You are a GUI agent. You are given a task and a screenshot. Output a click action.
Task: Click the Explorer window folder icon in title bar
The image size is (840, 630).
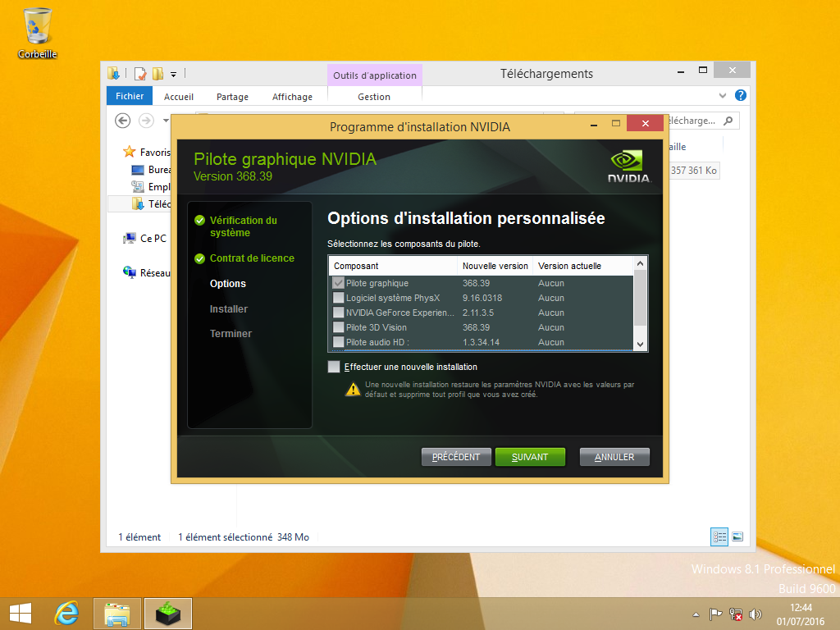[113, 73]
